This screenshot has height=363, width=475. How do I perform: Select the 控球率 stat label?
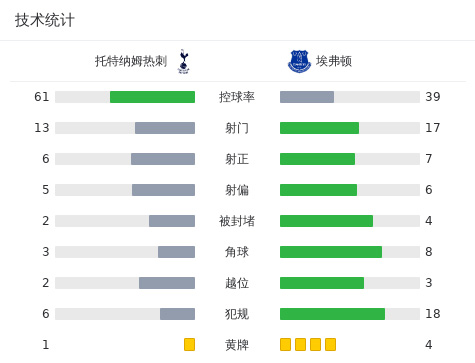(x=237, y=97)
